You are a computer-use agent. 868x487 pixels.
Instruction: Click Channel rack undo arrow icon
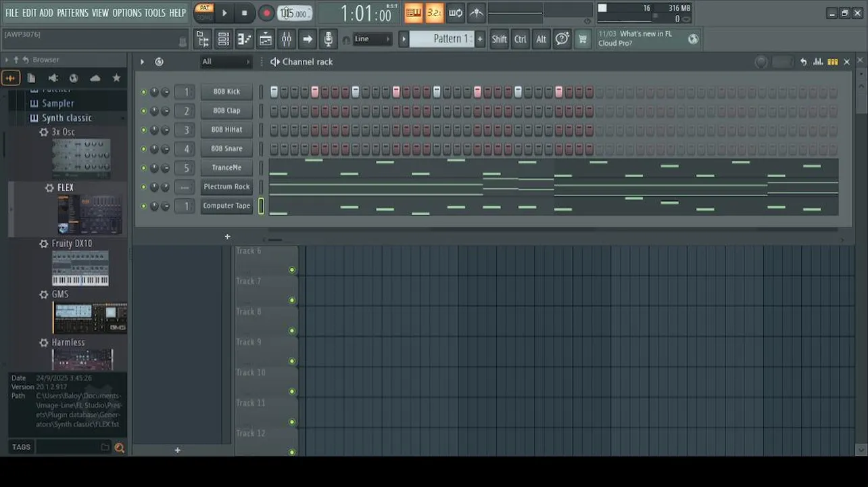[804, 62]
